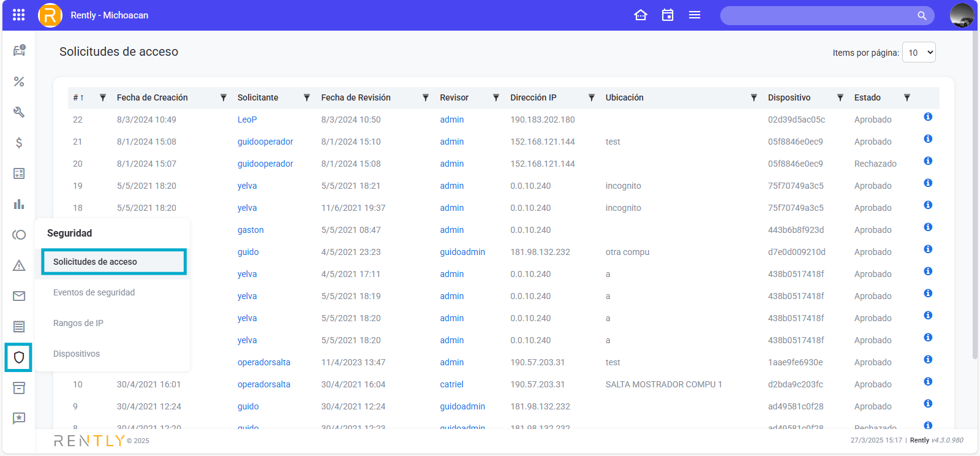
Task: Open the apps grid launcher icon
Action: pos(19,15)
